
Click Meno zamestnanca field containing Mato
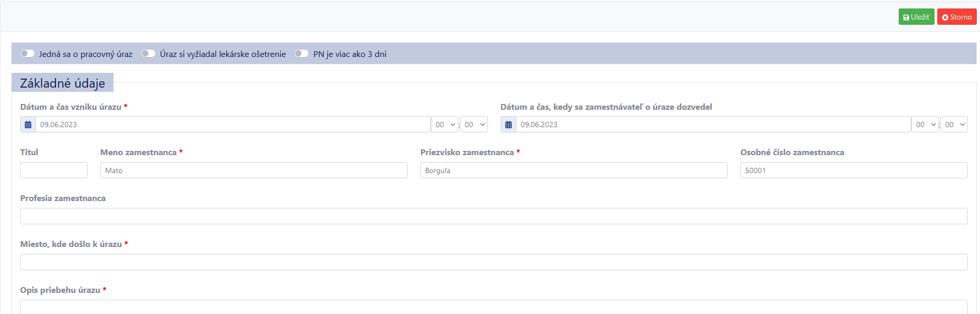254,170
